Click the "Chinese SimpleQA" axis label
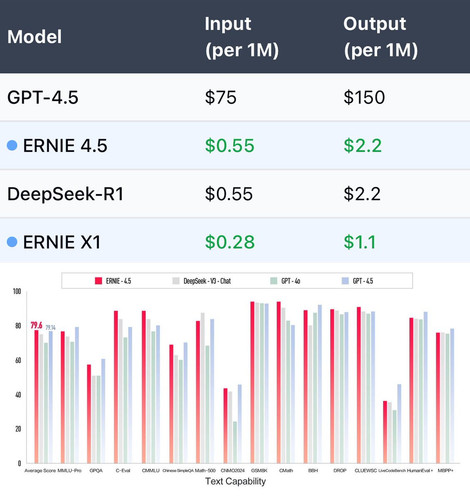The width and height of the screenshot is (470, 500). [179, 471]
